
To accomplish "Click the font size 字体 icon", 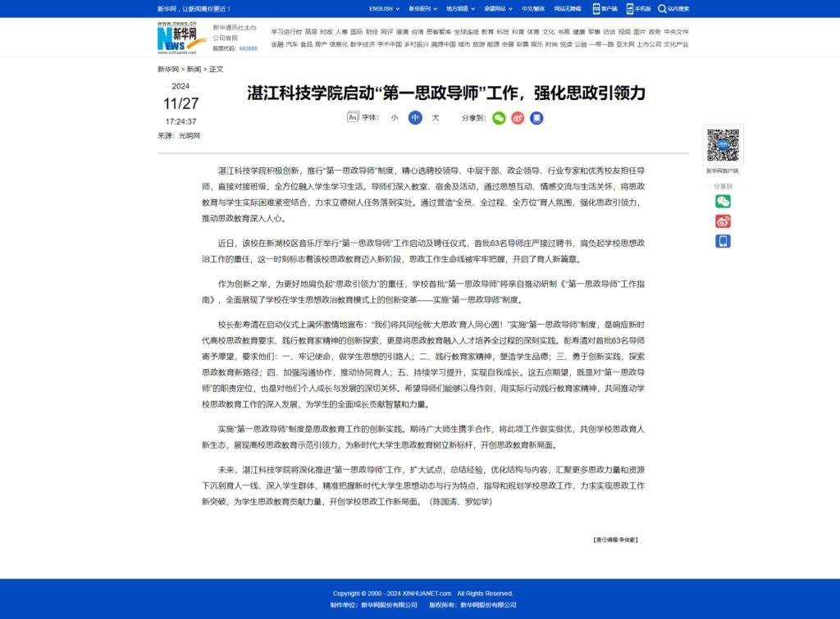I will point(353,117).
